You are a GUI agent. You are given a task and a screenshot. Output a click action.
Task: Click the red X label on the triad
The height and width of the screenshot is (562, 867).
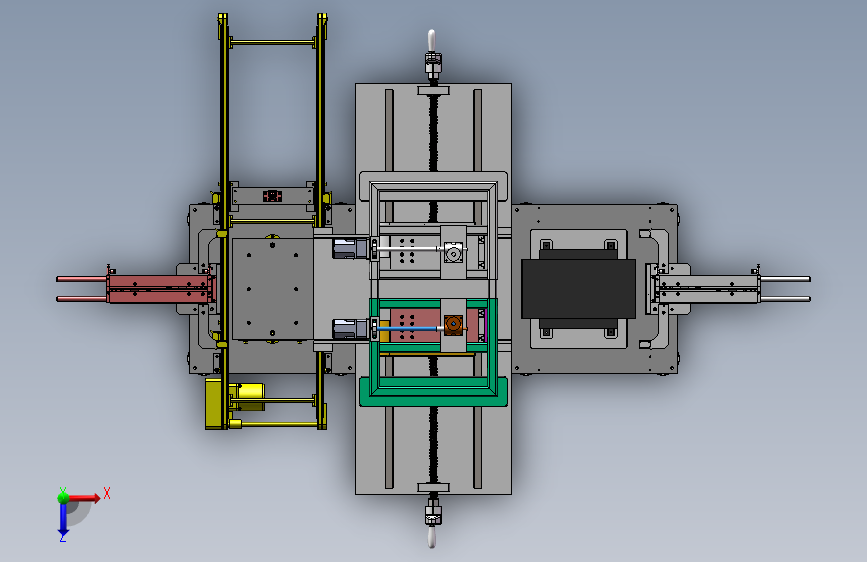(107, 493)
